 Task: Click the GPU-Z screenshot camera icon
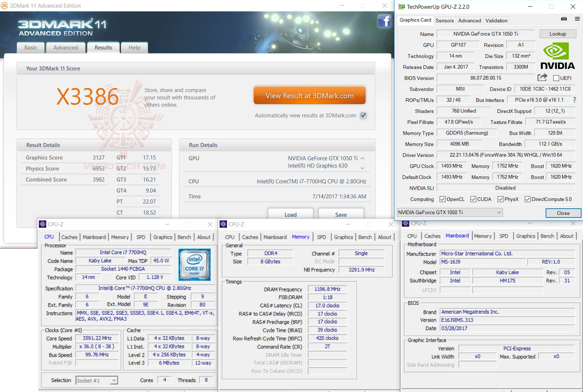(564, 19)
